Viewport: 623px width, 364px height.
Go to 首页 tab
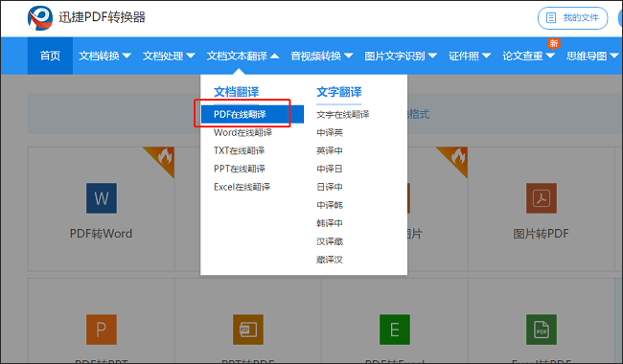(x=50, y=56)
